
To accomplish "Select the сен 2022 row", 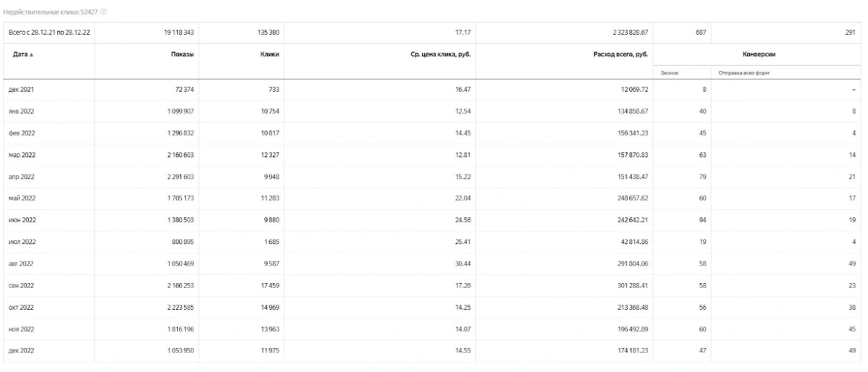I will point(21,285).
